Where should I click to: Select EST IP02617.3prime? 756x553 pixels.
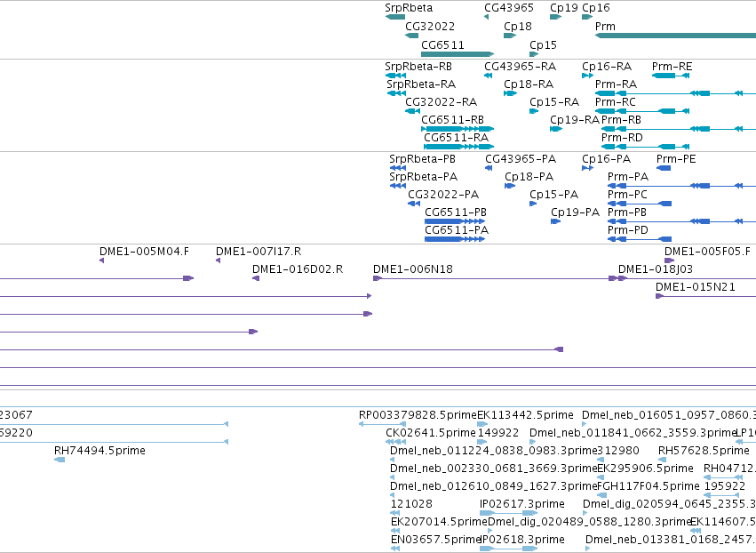[508, 513]
